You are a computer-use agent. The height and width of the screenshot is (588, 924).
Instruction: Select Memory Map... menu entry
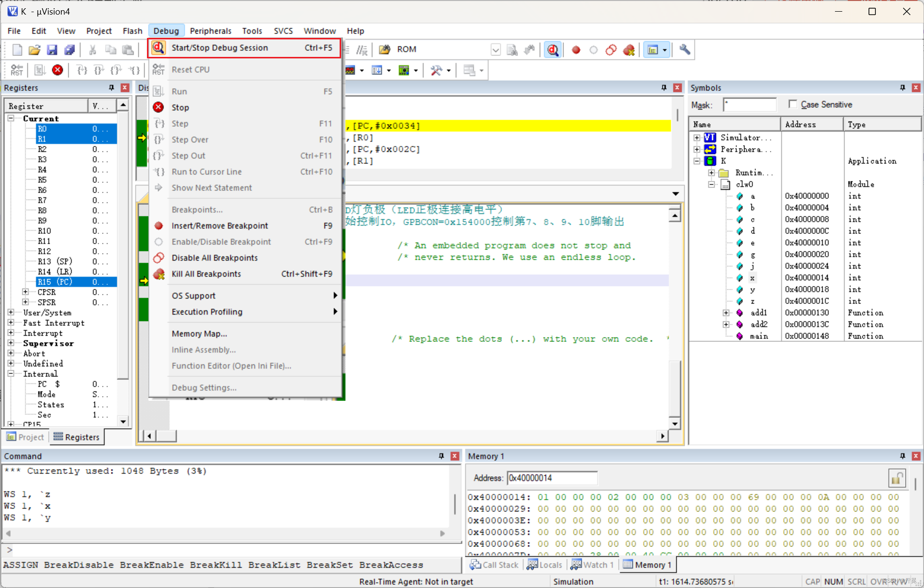click(245, 334)
